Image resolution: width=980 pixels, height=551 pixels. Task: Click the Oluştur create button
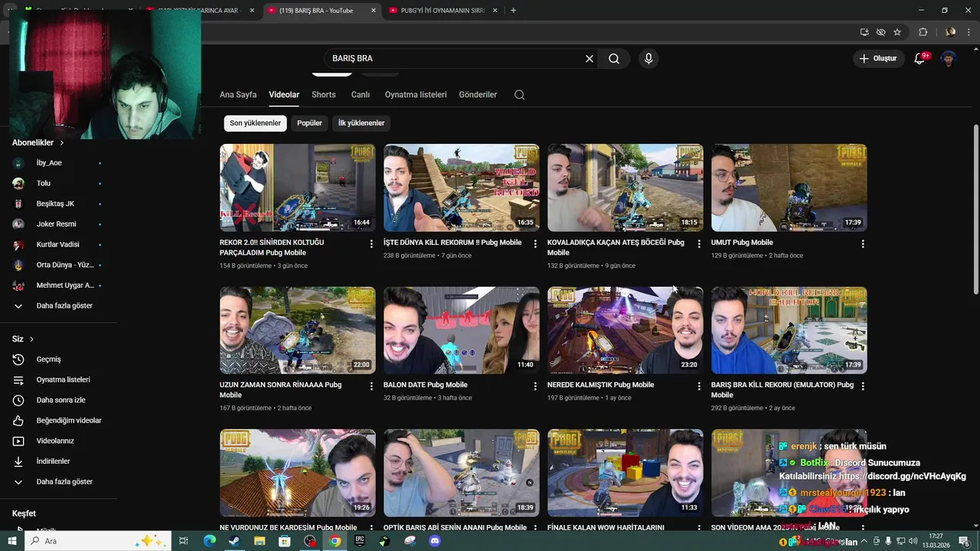(x=877, y=58)
